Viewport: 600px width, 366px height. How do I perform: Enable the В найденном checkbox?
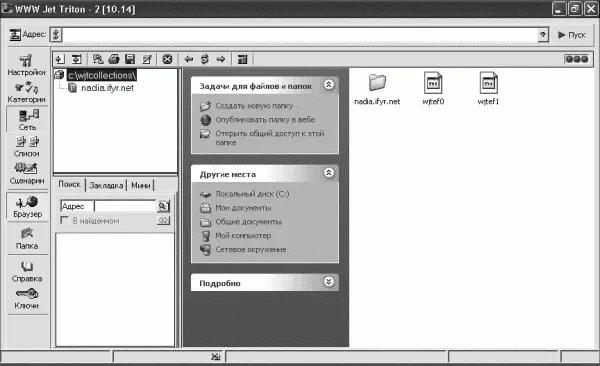coord(64,221)
